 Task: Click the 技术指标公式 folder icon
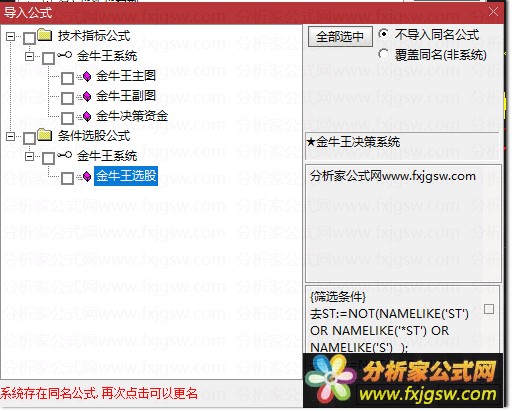pyautogui.click(x=45, y=35)
